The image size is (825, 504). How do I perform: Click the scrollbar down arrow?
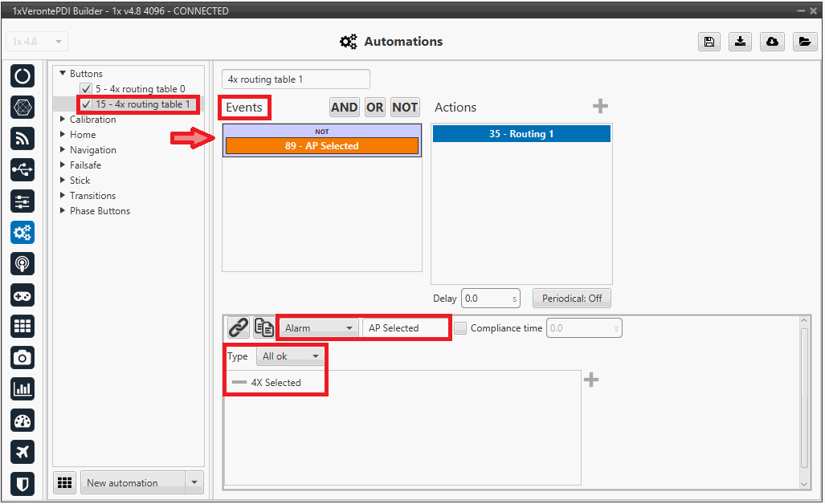click(804, 484)
